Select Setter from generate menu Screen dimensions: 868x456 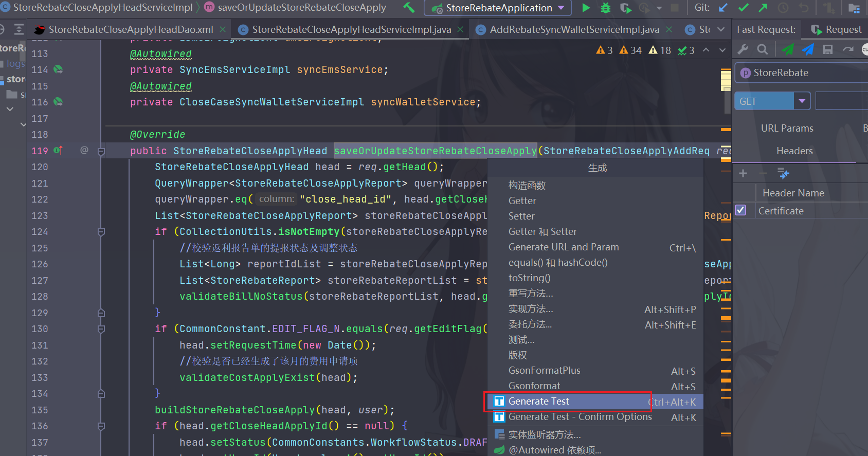pyautogui.click(x=595, y=216)
